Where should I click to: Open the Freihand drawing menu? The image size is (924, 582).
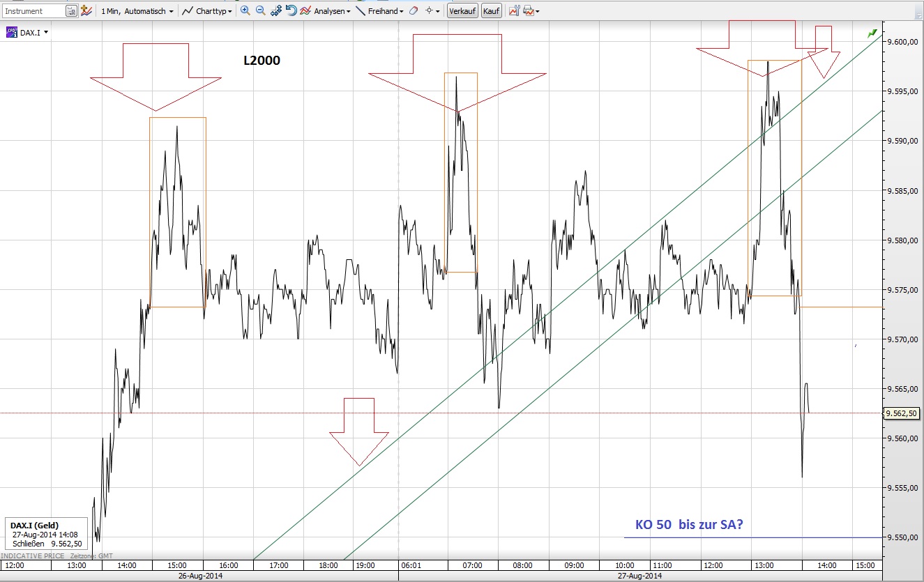click(x=384, y=10)
